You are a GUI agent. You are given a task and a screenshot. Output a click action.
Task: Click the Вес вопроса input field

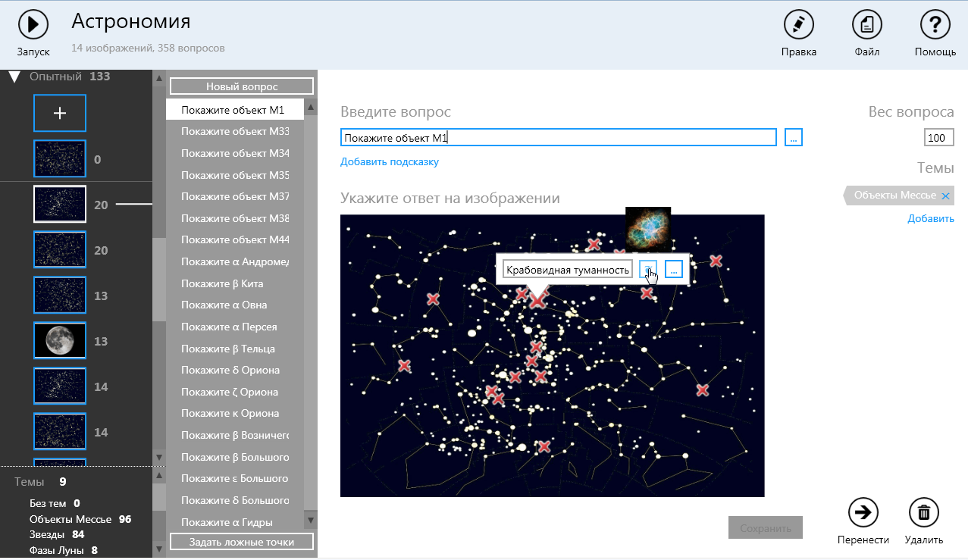pos(938,138)
